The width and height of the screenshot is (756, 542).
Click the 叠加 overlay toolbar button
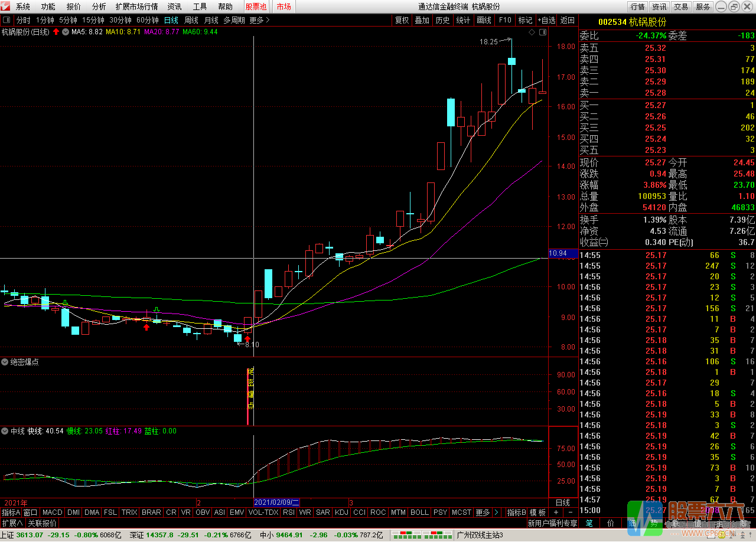pyautogui.click(x=422, y=19)
